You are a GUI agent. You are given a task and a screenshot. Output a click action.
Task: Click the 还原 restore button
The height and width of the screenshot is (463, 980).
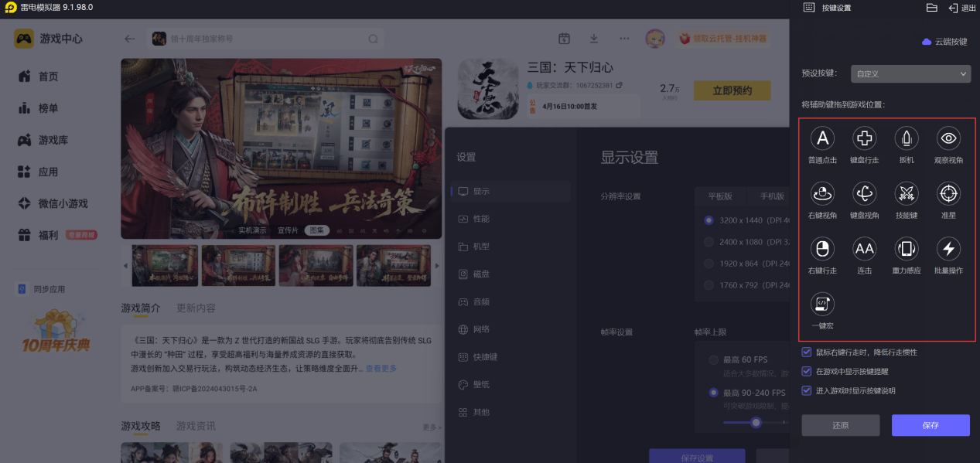click(x=841, y=425)
